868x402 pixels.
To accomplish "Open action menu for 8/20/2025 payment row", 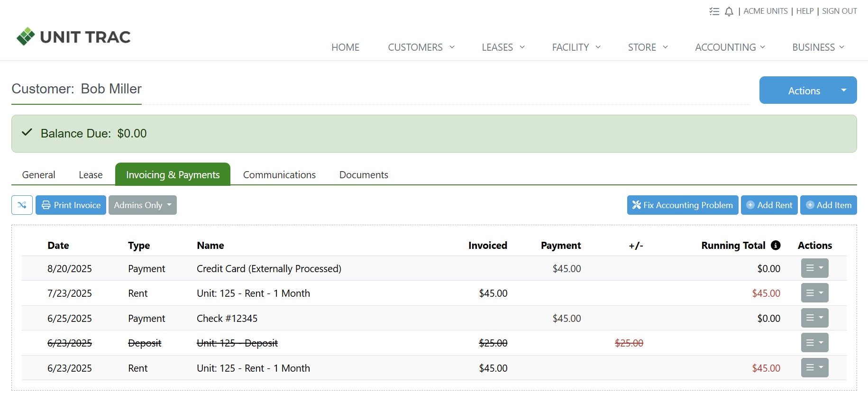I will [814, 268].
